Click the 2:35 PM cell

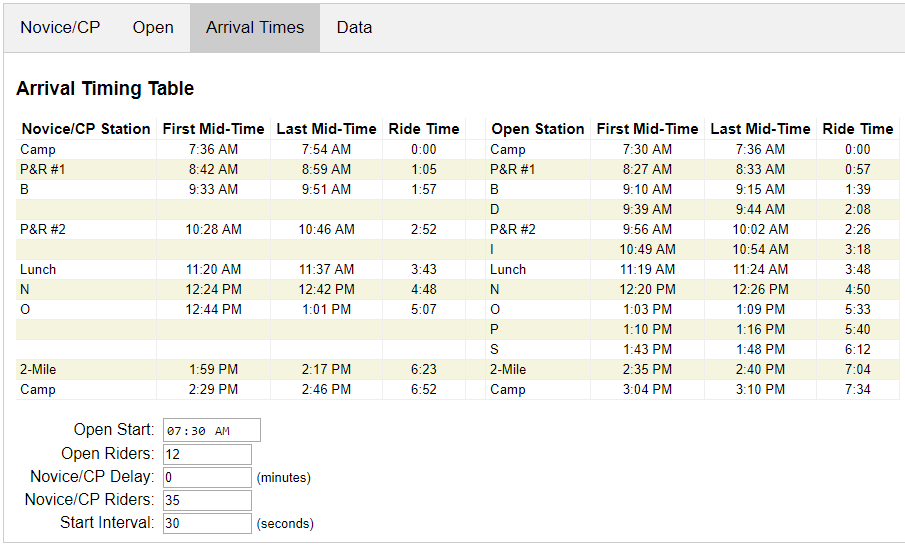coord(648,369)
